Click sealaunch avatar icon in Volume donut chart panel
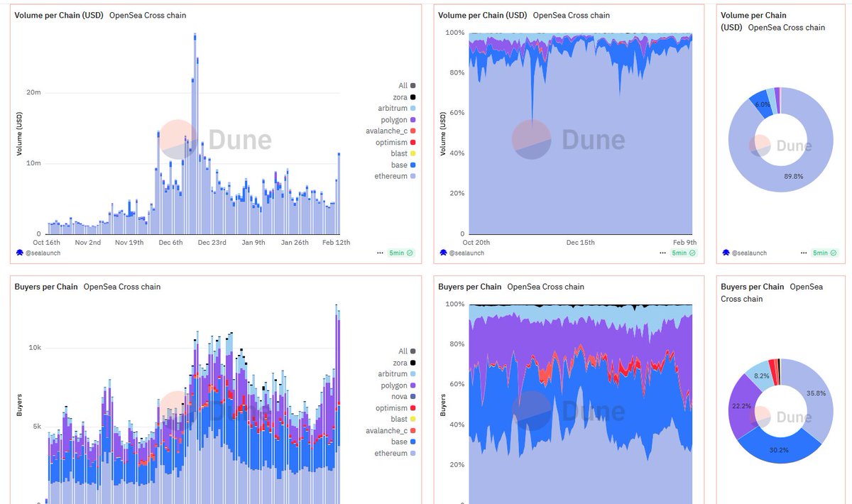The height and width of the screenshot is (504, 852). click(726, 253)
